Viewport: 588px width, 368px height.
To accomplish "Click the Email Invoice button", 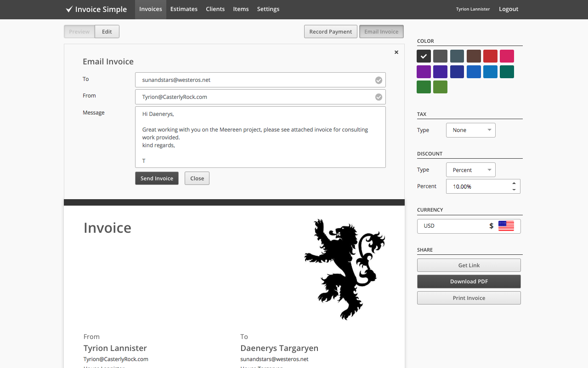I will click(381, 32).
